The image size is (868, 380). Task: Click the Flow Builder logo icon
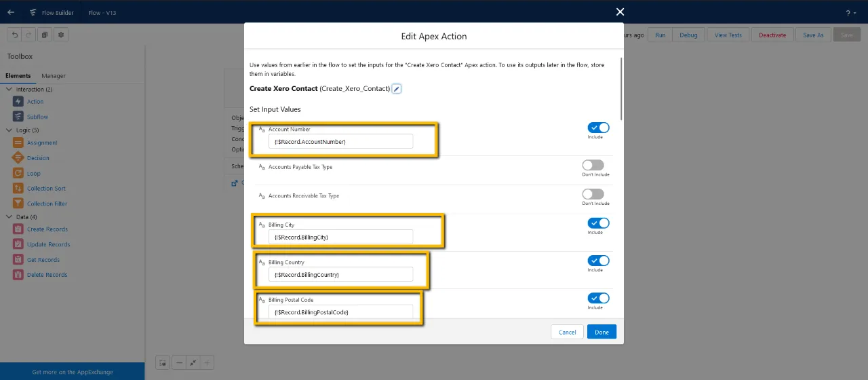[x=33, y=12]
